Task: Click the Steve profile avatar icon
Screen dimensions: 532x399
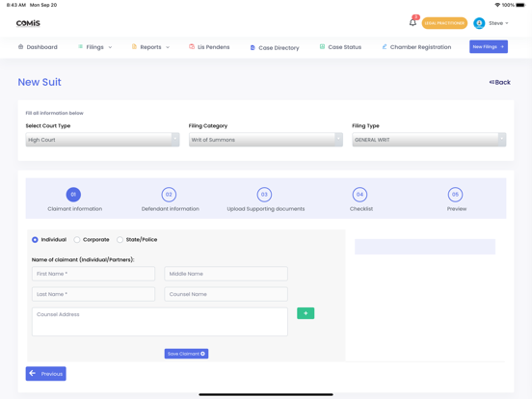Action: [479, 23]
